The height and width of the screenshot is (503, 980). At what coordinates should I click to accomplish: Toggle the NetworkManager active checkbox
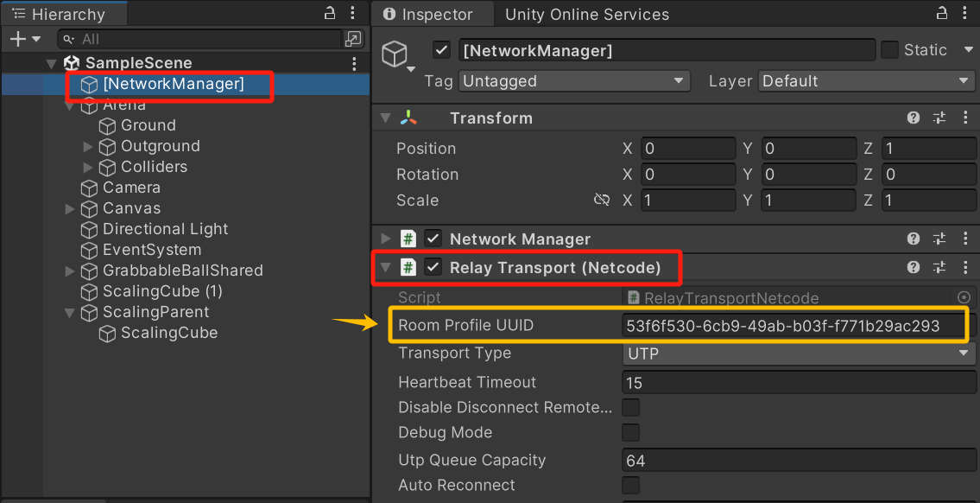point(442,50)
